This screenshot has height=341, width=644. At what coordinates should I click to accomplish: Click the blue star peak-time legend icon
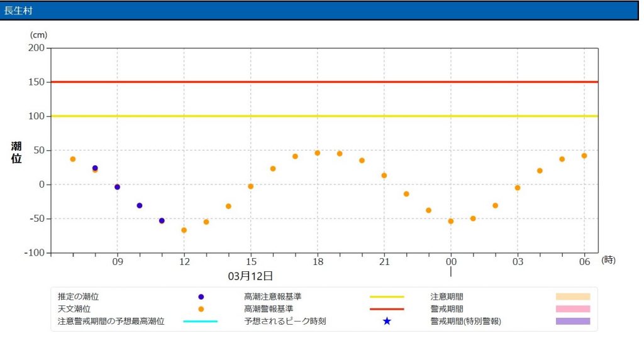click(387, 321)
